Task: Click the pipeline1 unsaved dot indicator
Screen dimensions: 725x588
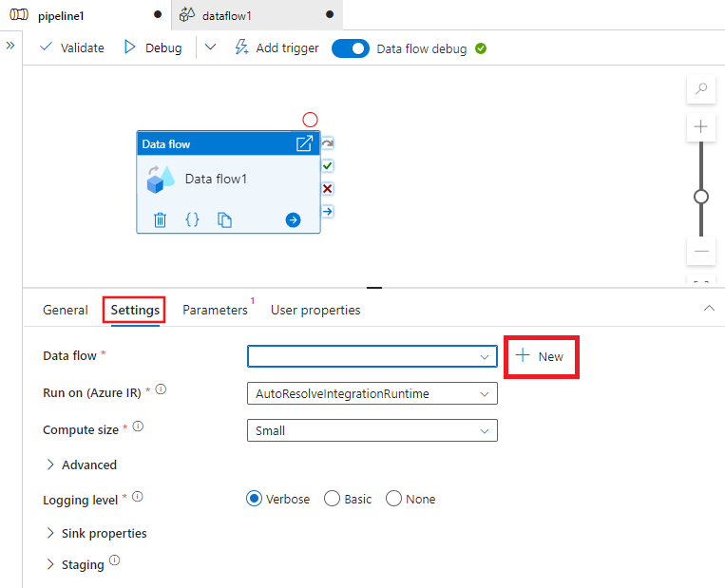Action: (x=158, y=14)
